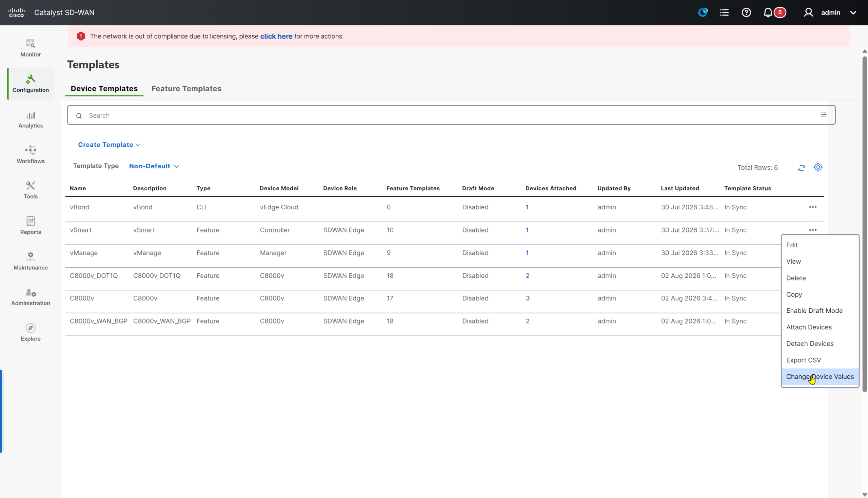Sort table by Template Status column header

tap(748, 188)
